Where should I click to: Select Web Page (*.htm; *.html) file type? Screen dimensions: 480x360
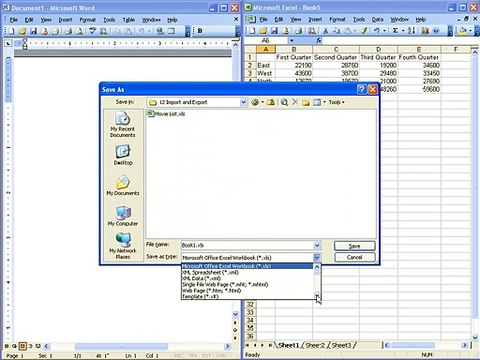247,291
